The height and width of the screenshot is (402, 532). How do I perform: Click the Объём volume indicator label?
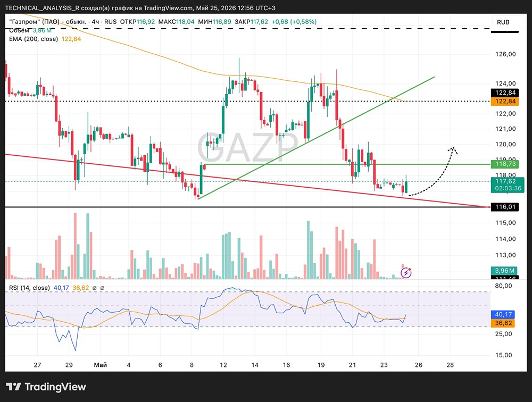point(19,30)
